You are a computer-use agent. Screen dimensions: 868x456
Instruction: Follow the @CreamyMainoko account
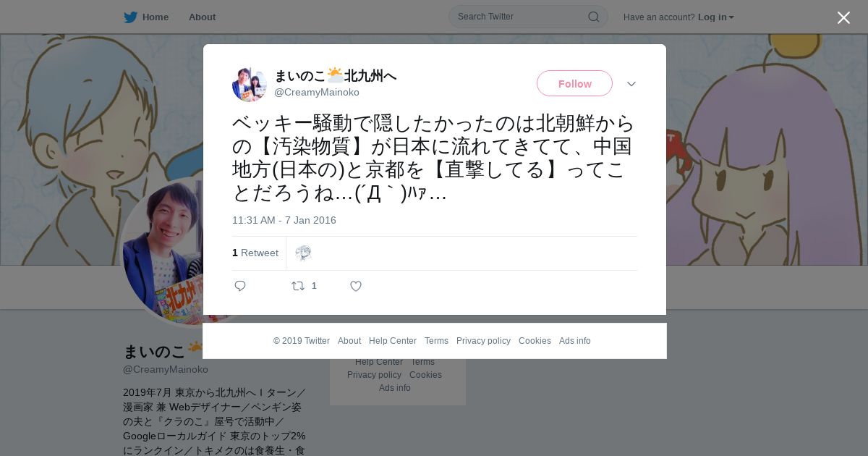click(574, 83)
